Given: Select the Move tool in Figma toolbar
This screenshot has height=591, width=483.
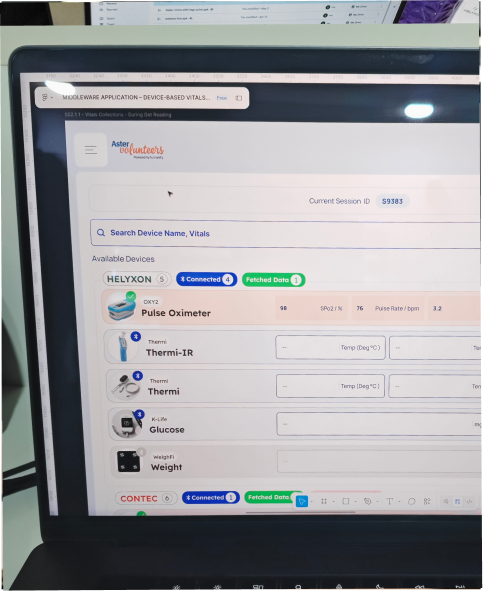Looking at the screenshot, I should tap(302, 501).
